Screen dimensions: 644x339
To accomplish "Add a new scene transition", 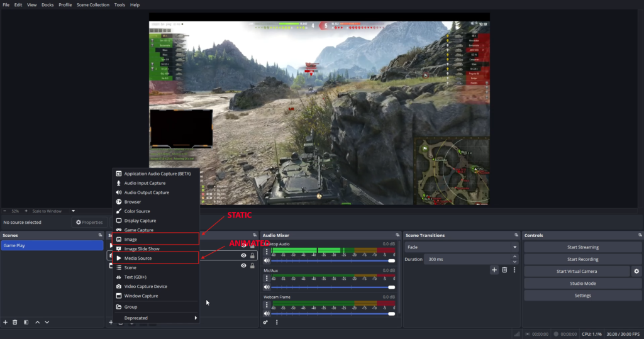I will coord(494,270).
